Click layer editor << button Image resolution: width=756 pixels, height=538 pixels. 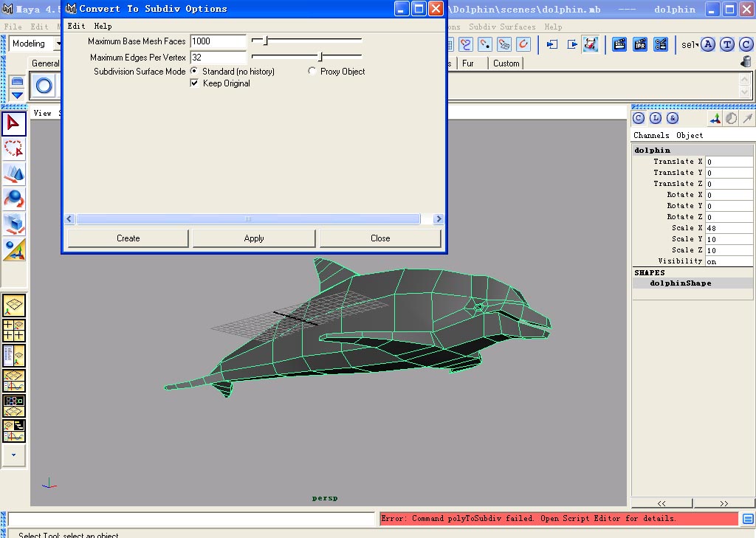click(x=661, y=503)
